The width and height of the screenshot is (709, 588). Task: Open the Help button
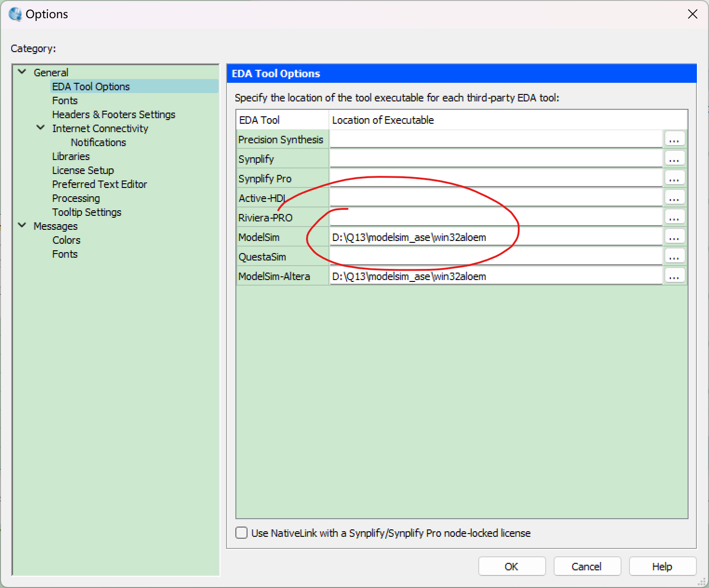coord(662,566)
